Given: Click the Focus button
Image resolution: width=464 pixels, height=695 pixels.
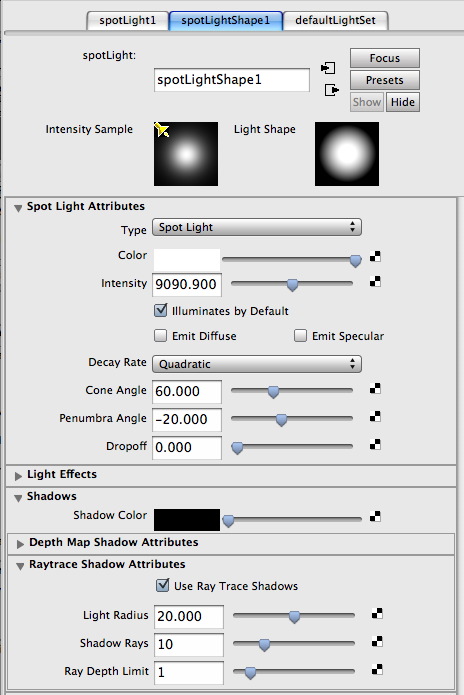Looking at the screenshot, I should [x=385, y=58].
